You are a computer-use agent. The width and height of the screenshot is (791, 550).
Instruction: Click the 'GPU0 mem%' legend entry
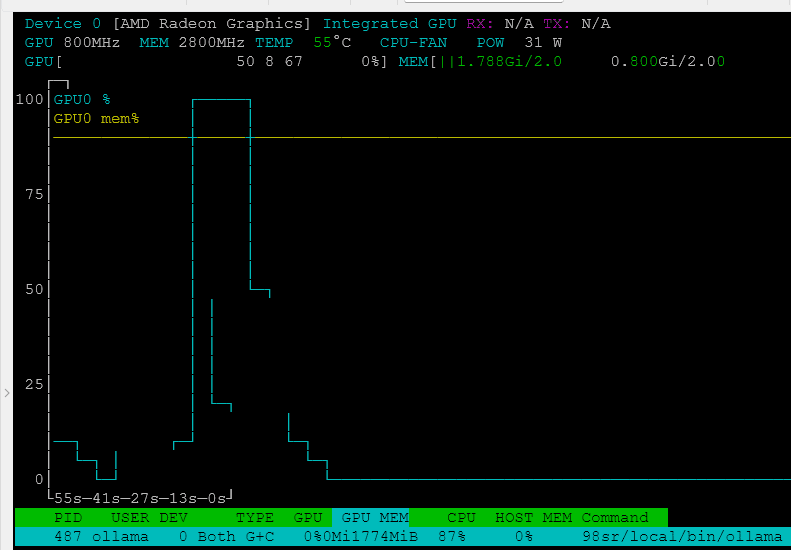tap(96, 119)
